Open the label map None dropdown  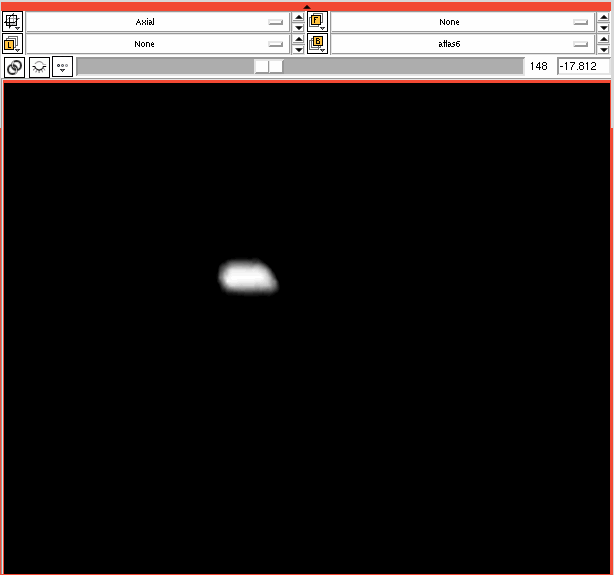tap(158, 44)
